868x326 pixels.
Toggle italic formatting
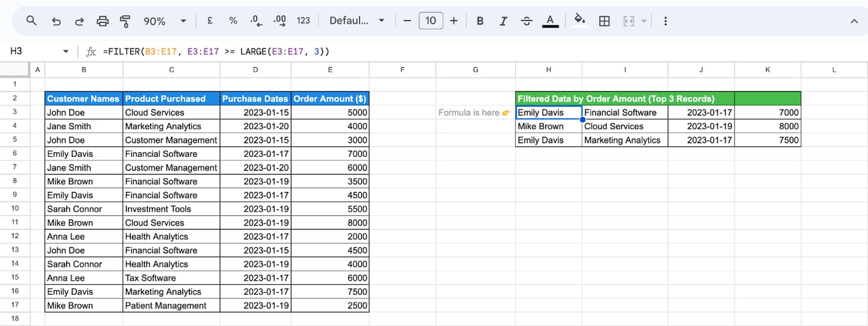[503, 21]
